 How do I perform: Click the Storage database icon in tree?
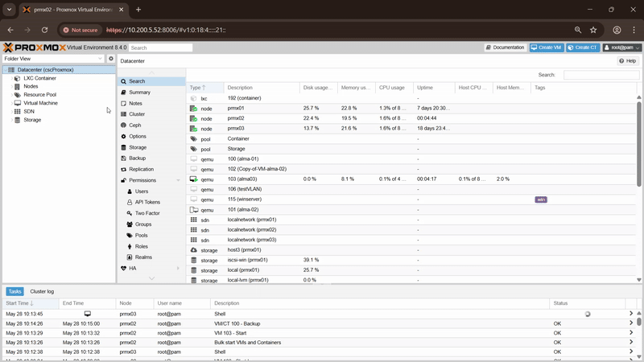(x=17, y=120)
